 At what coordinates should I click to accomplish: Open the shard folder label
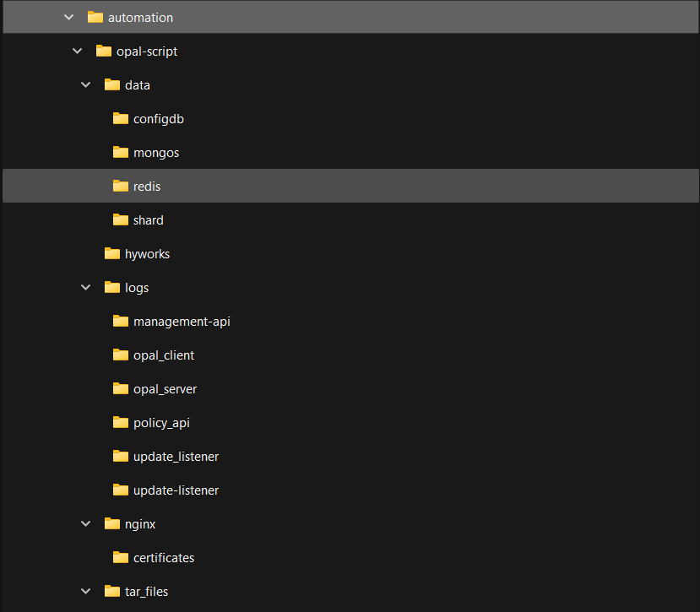point(149,220)
